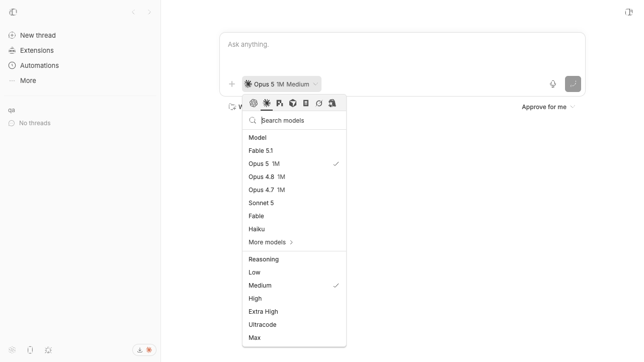644x362 pixels.
Task: Choose the square book provider icon
Action: (x=306, y=103)
